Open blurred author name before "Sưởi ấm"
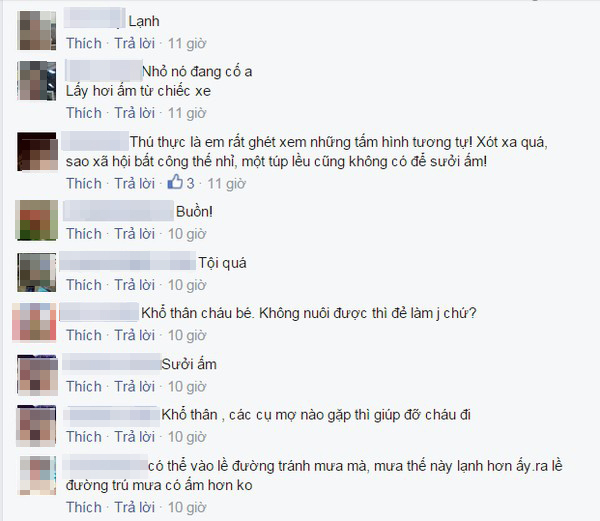 (x=111, y=362)
